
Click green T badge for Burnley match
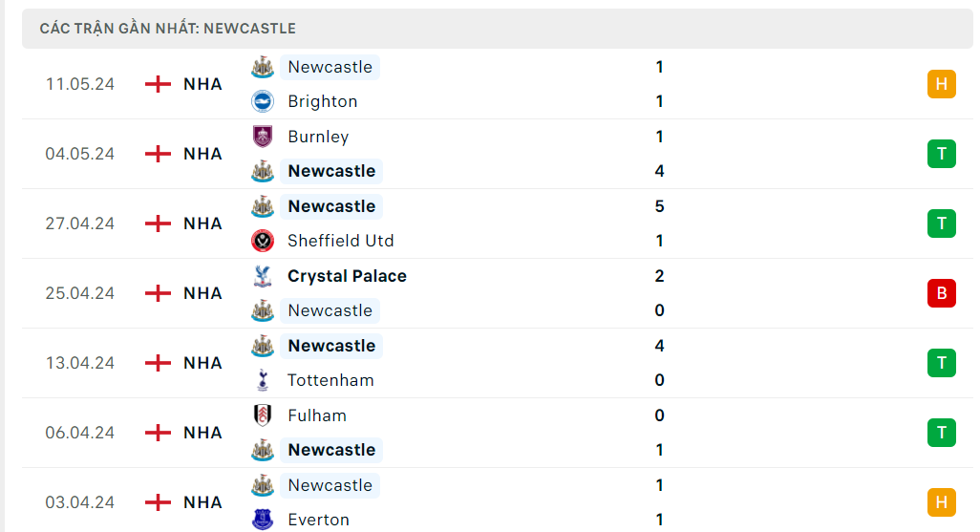coord(941,154)
